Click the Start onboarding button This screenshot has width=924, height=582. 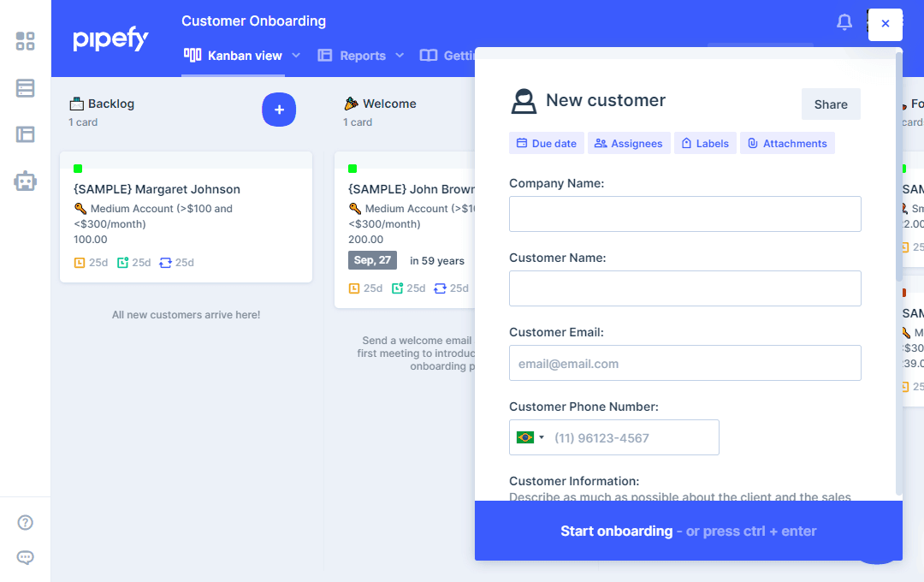click(x=688, y=532)
